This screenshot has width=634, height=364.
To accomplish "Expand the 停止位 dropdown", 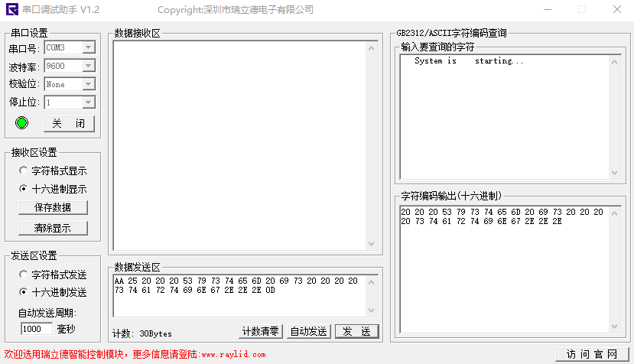I will point(88,102).
